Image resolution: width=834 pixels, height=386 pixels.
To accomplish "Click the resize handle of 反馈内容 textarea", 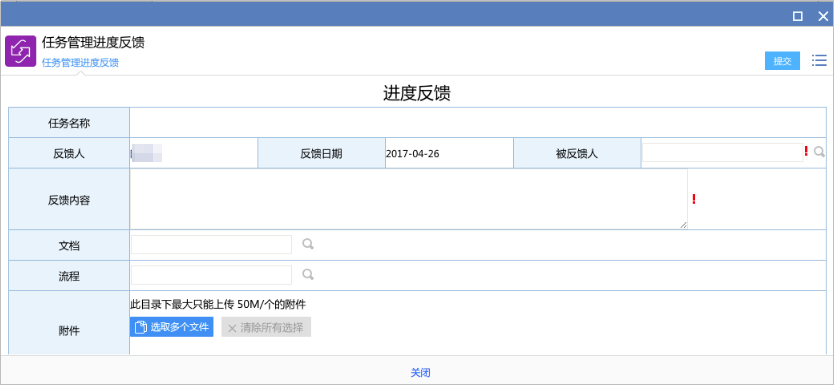I will click(683, 225).
